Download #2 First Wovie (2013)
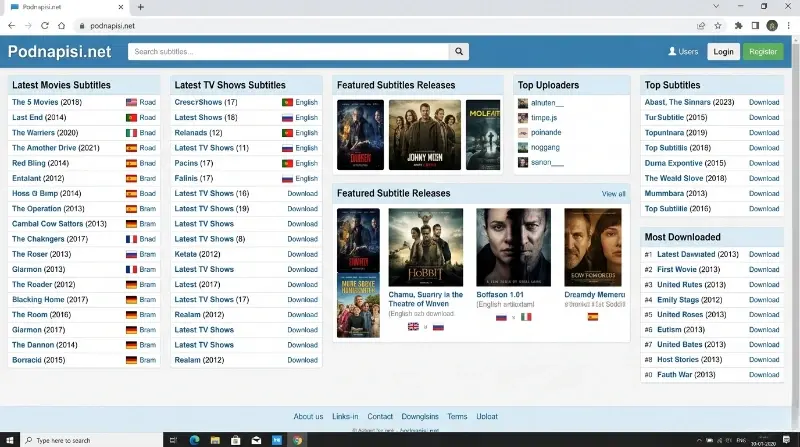The width and height of the screenshot is (800, 447). tap(764, 269)
